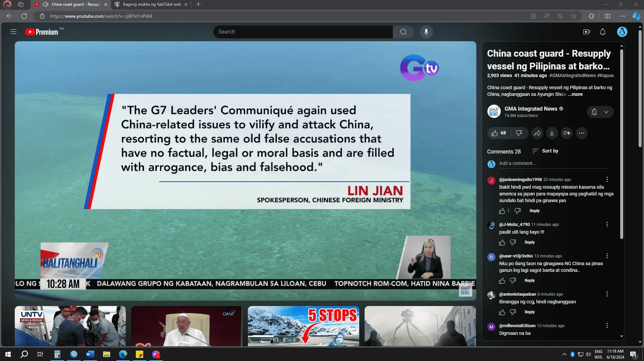Open Copilot sidebar icon
Viewport: 644px width, 361px height.
click(x=636, y=16)
